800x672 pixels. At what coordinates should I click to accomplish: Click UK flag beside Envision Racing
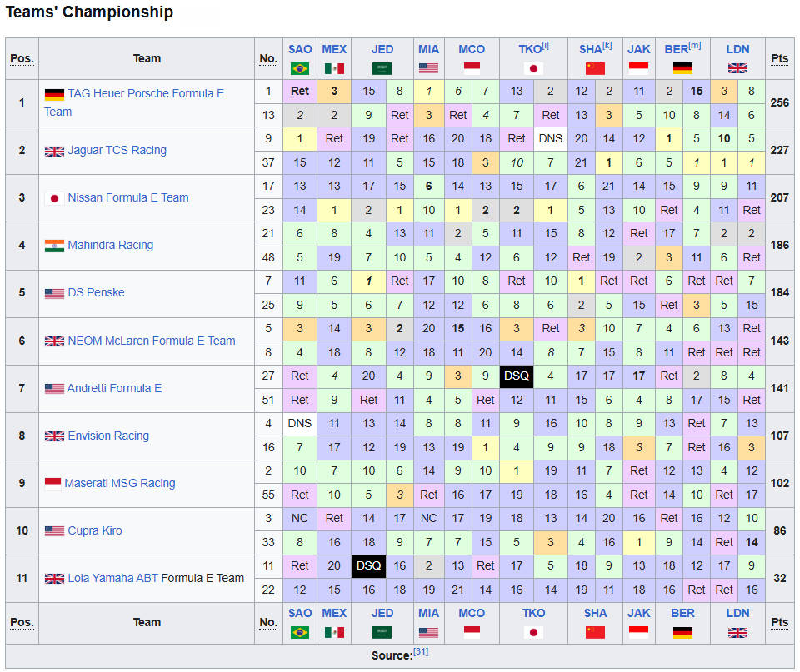pos(55,436)
